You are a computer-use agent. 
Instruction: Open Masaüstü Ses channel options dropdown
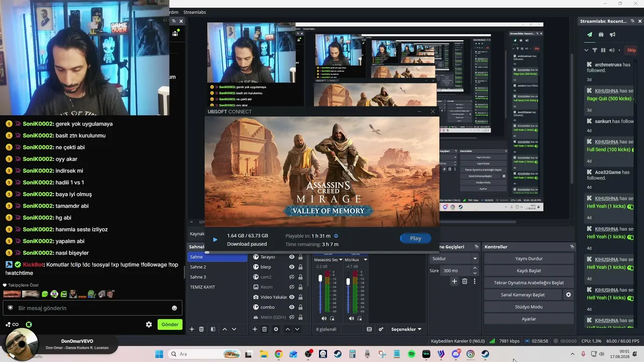(341, 260)
